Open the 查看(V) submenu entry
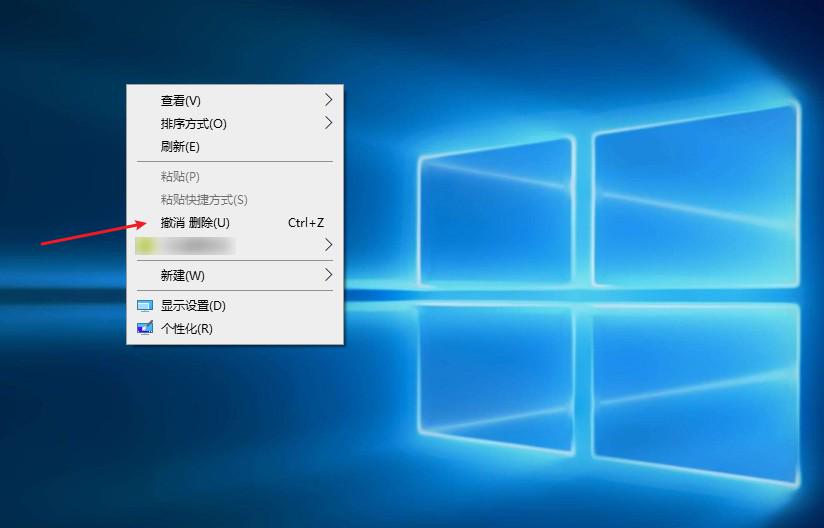824x528 pixels. click(x=235, y=100)
